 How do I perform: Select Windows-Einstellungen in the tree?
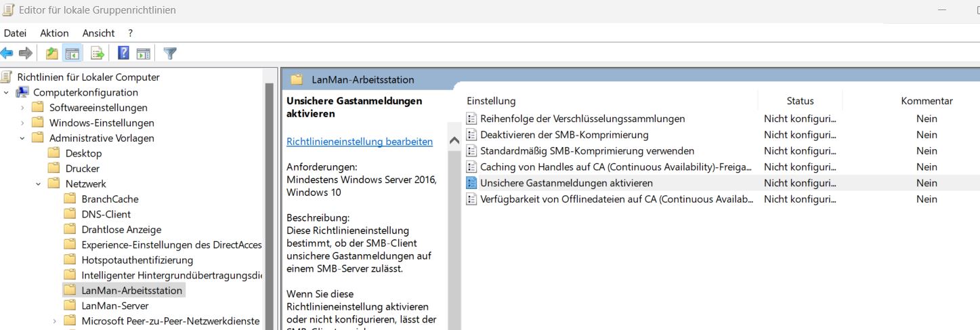coord(102,123)
